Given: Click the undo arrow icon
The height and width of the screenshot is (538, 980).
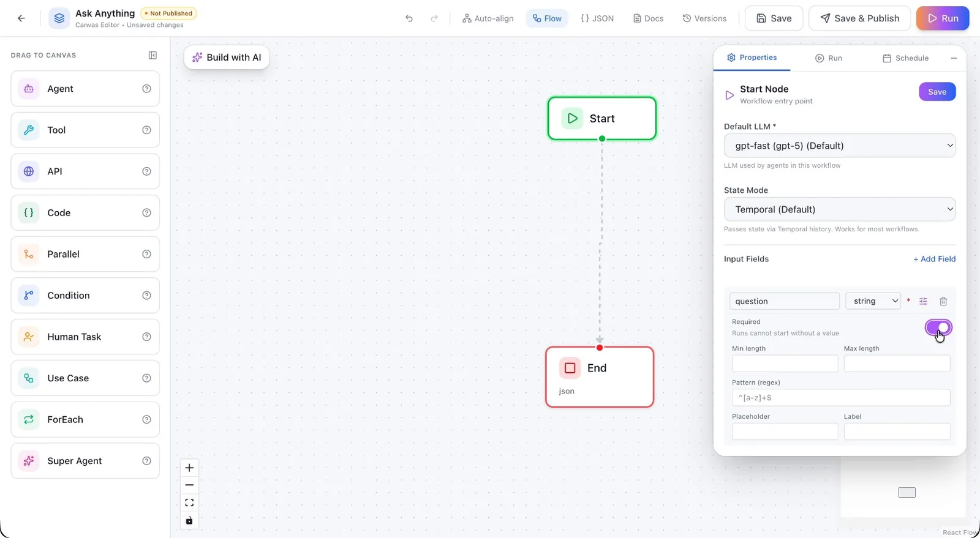Looking at the screenshot, I should point(409,18).
